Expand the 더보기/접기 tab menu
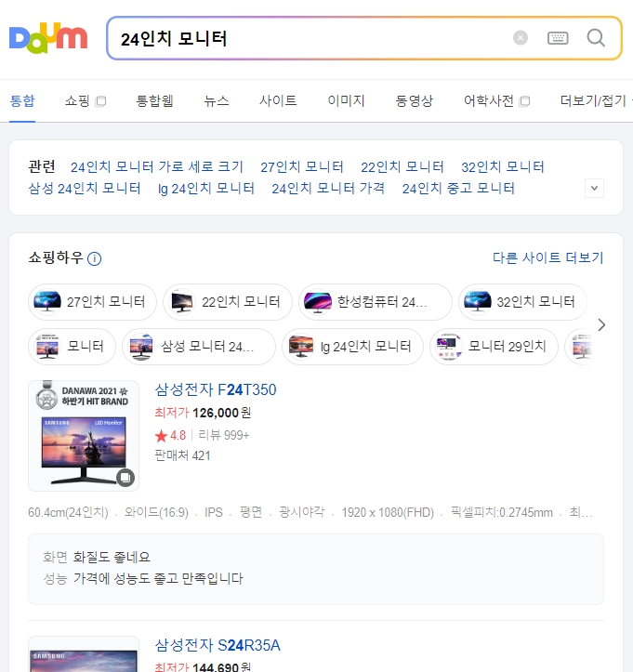Screen dimensions: 633x672 coord(594,100)
